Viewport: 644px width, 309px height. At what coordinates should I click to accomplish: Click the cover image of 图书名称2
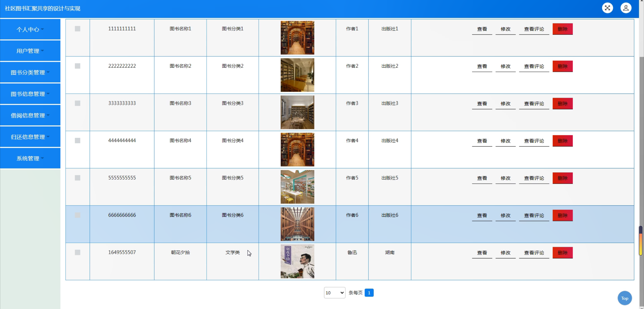point(297,75)
